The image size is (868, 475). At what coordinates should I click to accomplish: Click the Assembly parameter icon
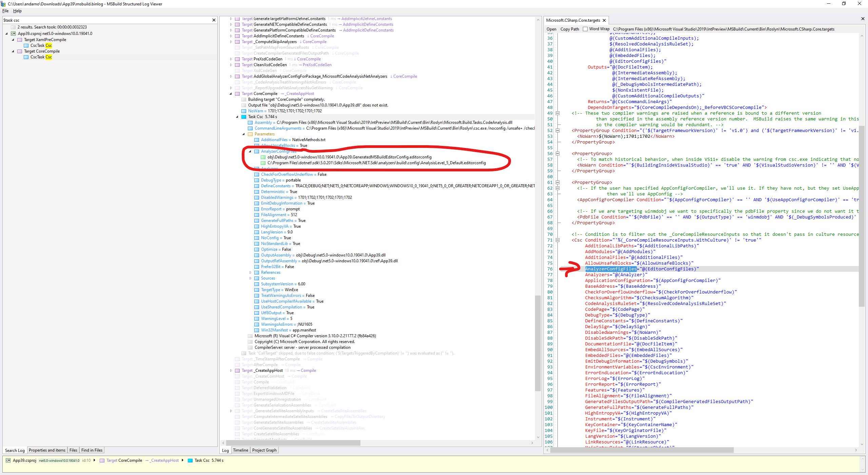250,122
